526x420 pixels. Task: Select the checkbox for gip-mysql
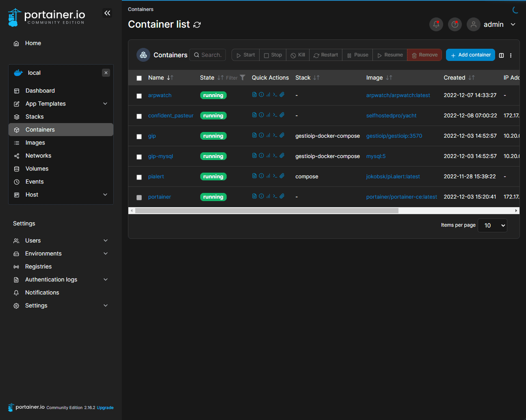[139, 157]
